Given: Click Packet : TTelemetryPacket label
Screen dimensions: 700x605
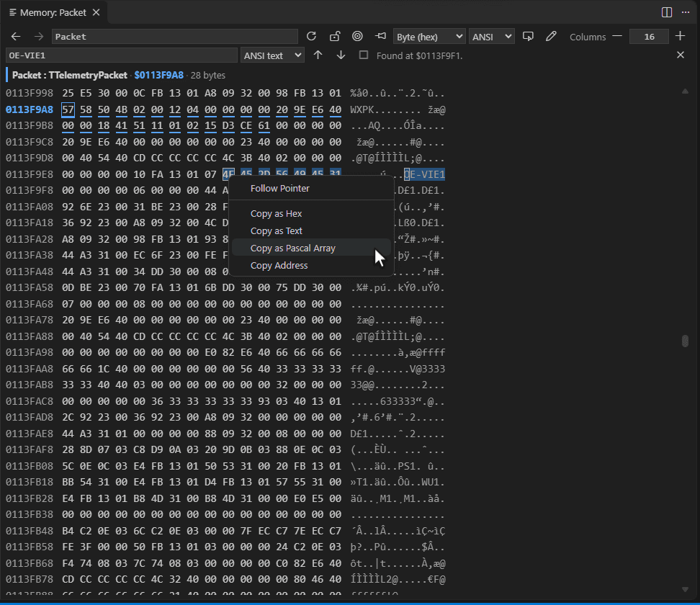Looking at the screenshot, I should tap(70, 75).
